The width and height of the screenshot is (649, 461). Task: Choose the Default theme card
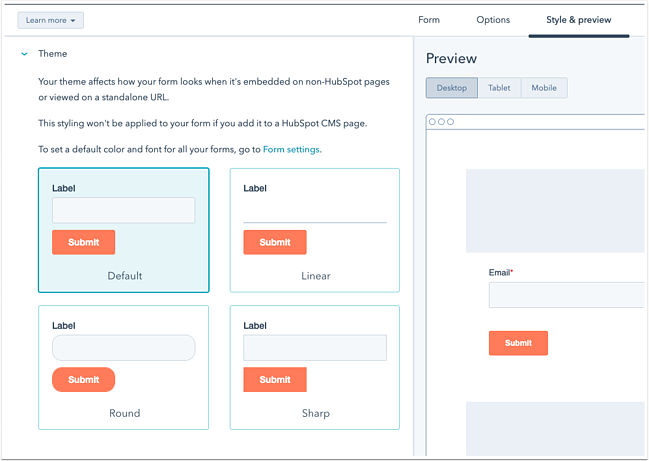point(124,230)
